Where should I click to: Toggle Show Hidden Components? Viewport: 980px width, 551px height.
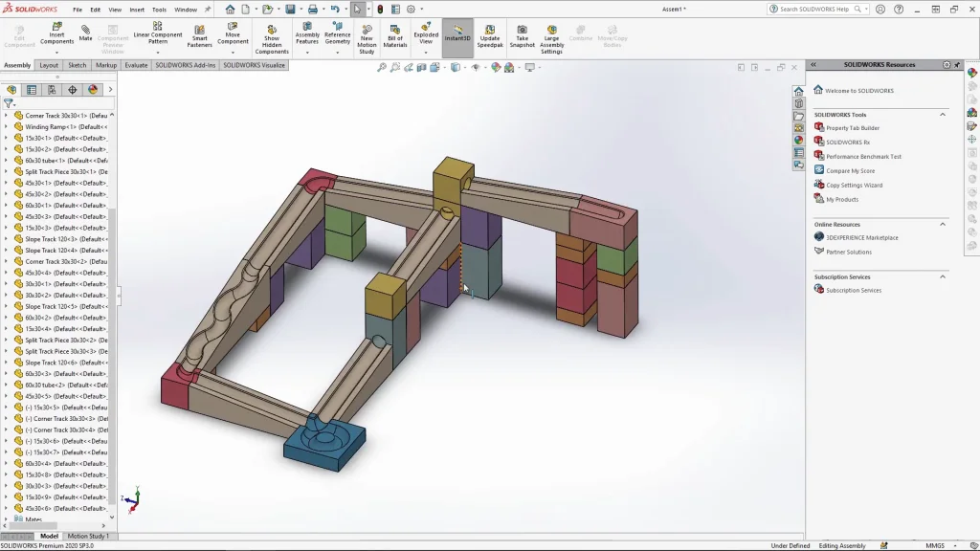click(x=272, y=36)
